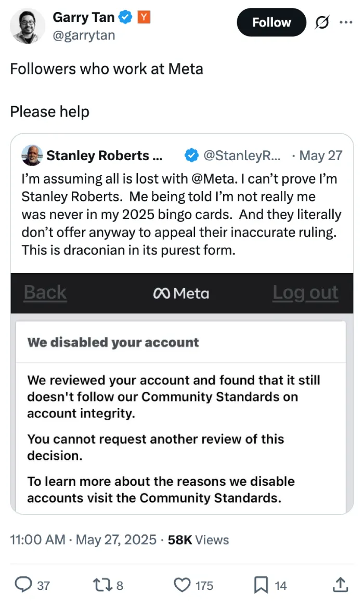This screenshot has width=364, height=605.
Task: Open Stanley Roberts' avatar in quoted tweet
Action: pyautogui.click(x=32, y=155)
